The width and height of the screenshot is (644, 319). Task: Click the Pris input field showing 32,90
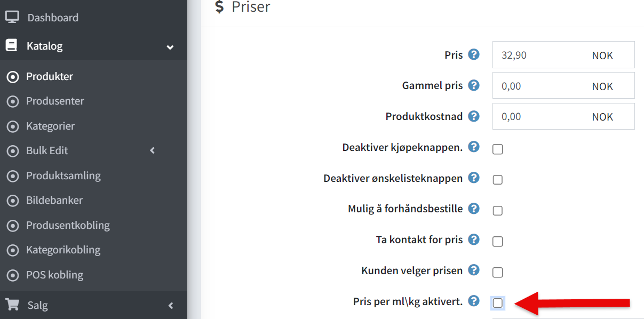tap(563, 55)
